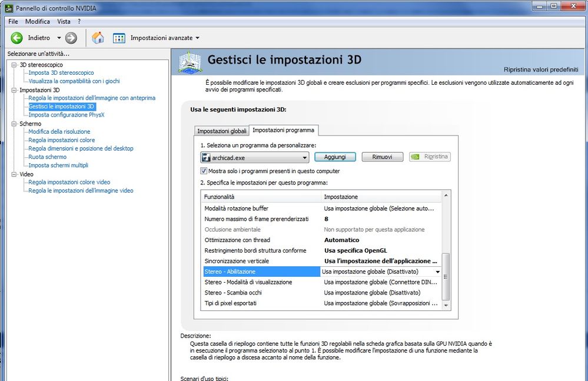Switch to Impostazioni globali tab
Viewport: 588px width, 381px height.
tap(222, 131)
